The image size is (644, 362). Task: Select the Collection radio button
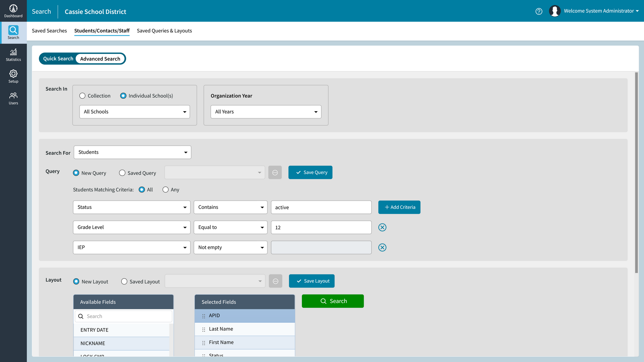[x=82, y=96]
